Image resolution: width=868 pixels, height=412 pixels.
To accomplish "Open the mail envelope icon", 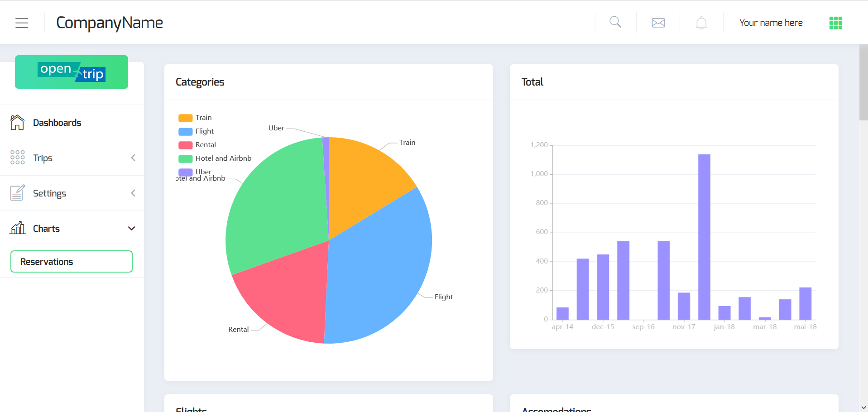I will [x=658, y=23].
